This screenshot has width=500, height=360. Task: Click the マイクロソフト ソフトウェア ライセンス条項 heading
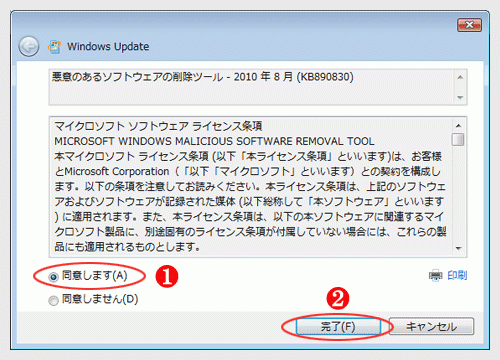point(158,126)
